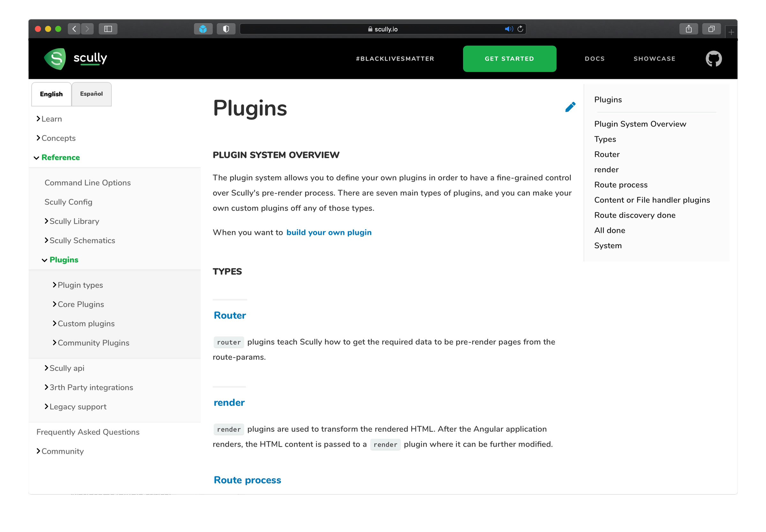The image size is (766, 532).
Task: Mute the tab audio speaker icon
Action: 508,29
